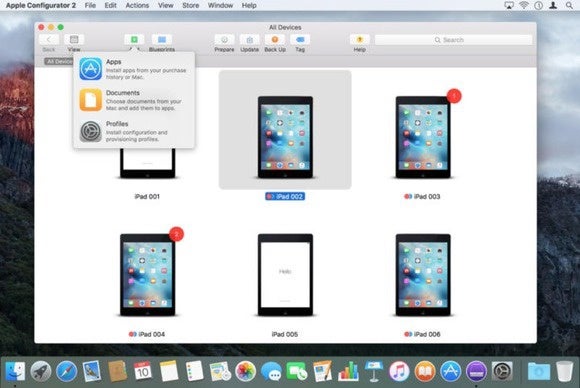Click the iPad 006 name label

(x=422, y=334)
